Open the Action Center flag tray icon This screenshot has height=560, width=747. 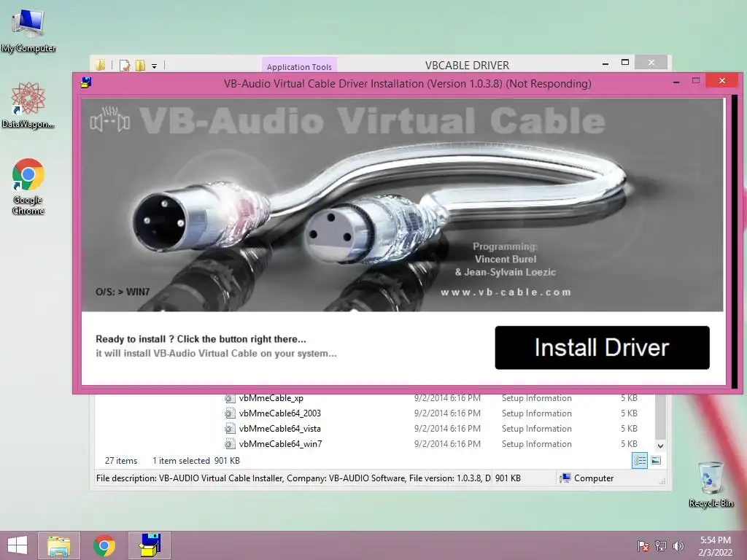pos(643,546)
